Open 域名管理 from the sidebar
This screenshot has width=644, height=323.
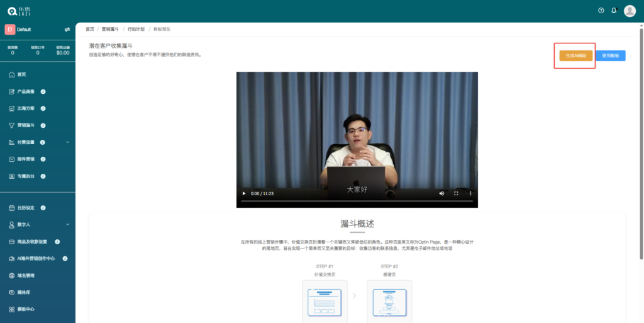(26, 275)
